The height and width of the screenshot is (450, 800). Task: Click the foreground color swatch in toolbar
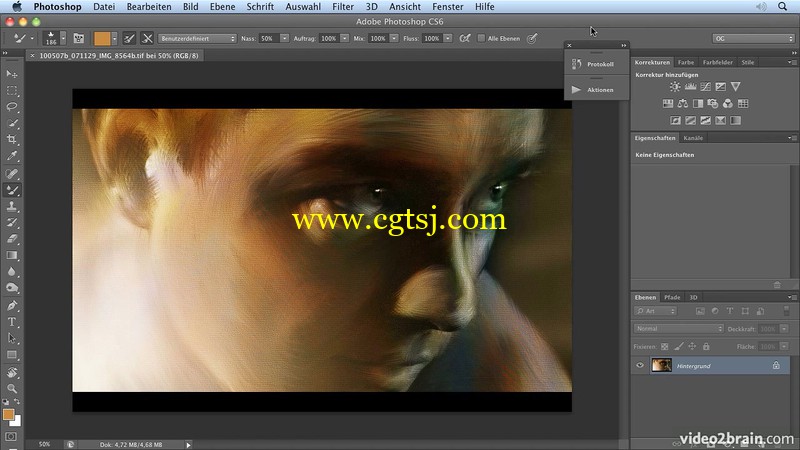tap(8, 414)
